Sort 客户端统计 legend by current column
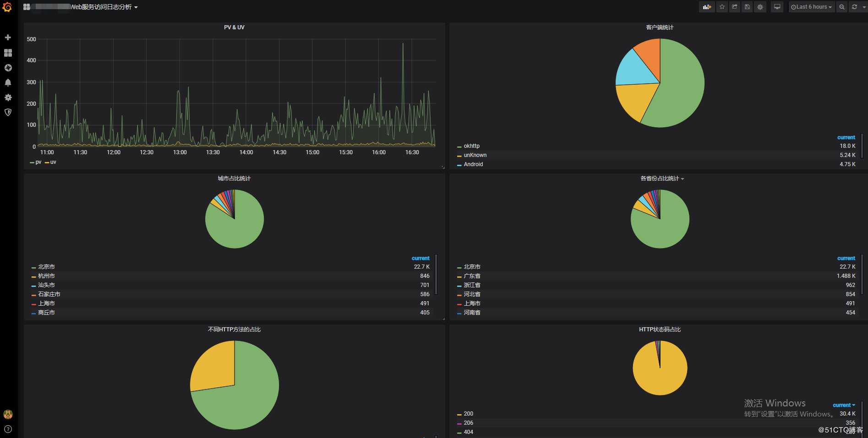 pos(846,137)
